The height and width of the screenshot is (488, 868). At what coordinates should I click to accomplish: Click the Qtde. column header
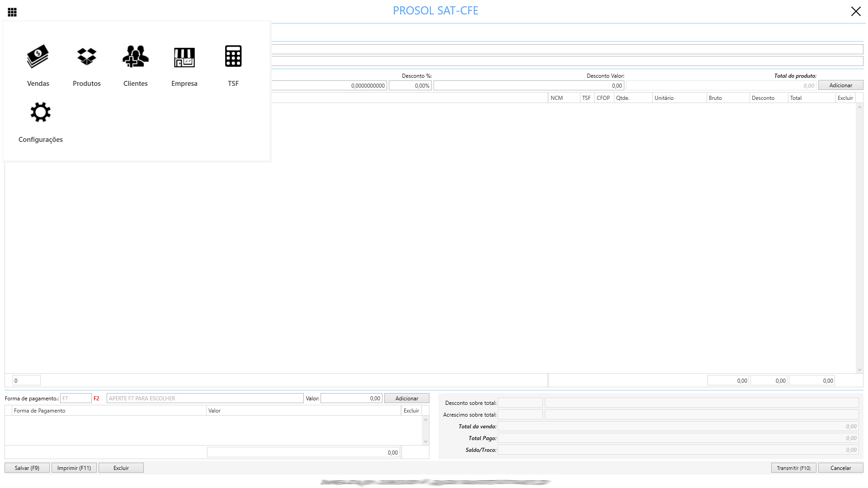(x=633, y=98)
